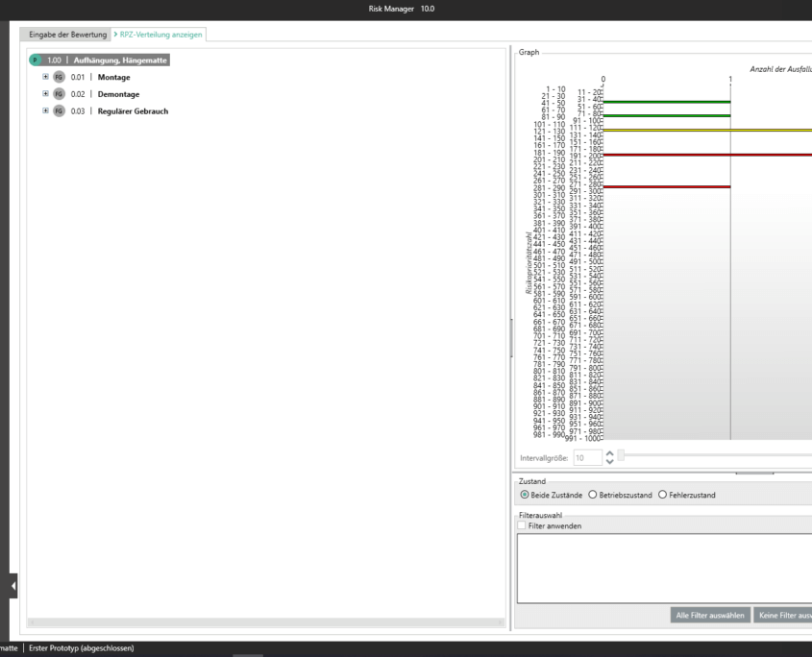Click the P icon of Aufhängung, Hängematte
812x657 pixels.
pos(37,60)
